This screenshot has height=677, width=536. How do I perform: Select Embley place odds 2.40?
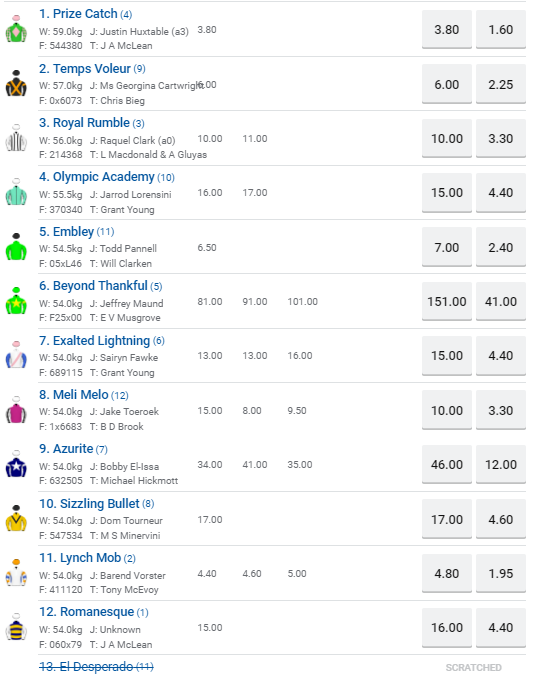point(501,247)
